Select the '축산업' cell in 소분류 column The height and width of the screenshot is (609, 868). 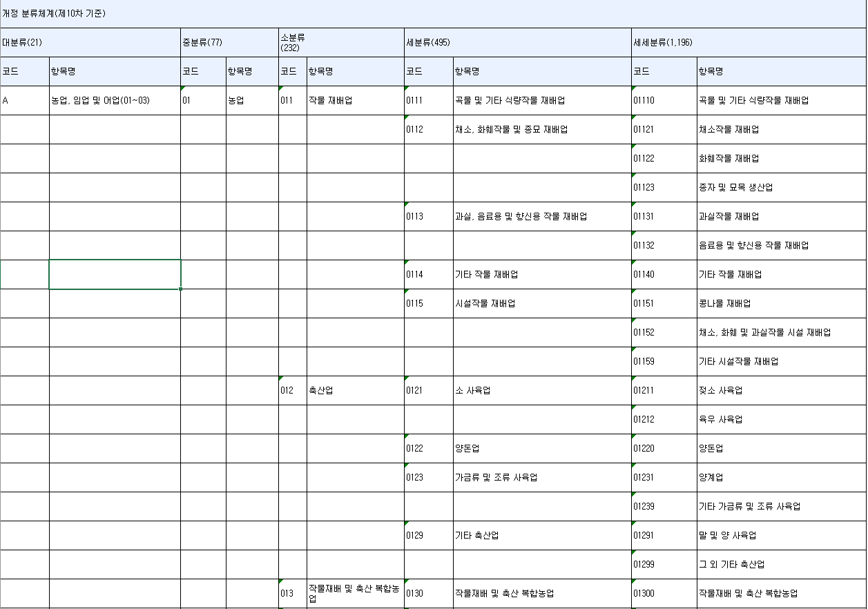click(356, 390)
